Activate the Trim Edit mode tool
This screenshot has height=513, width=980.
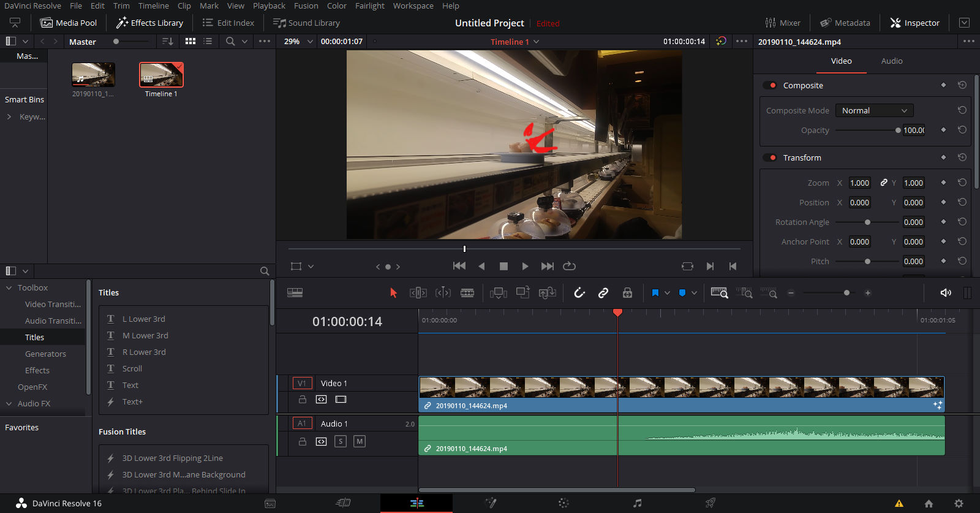(418, 293)
